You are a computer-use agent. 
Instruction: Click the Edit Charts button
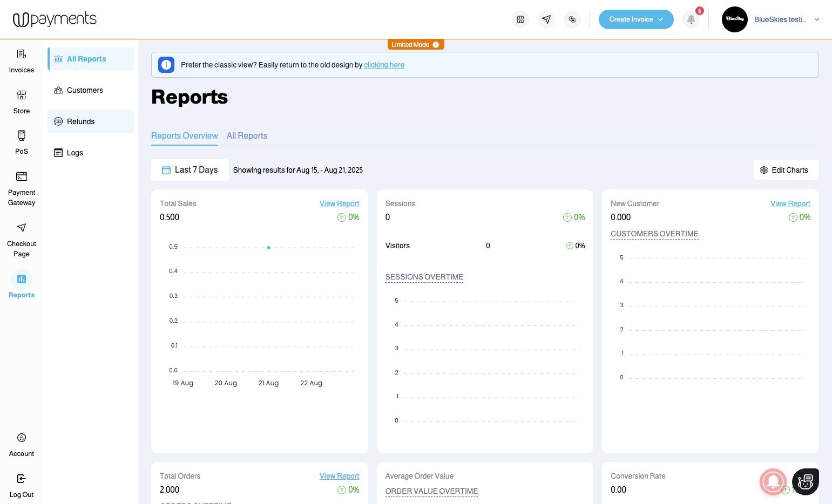pos(786,170)
